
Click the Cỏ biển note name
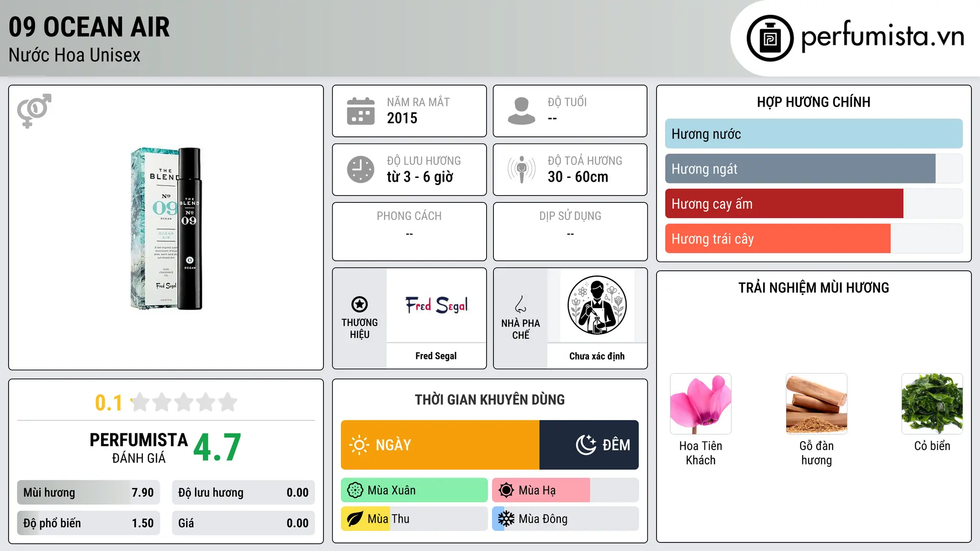(932, 446)
